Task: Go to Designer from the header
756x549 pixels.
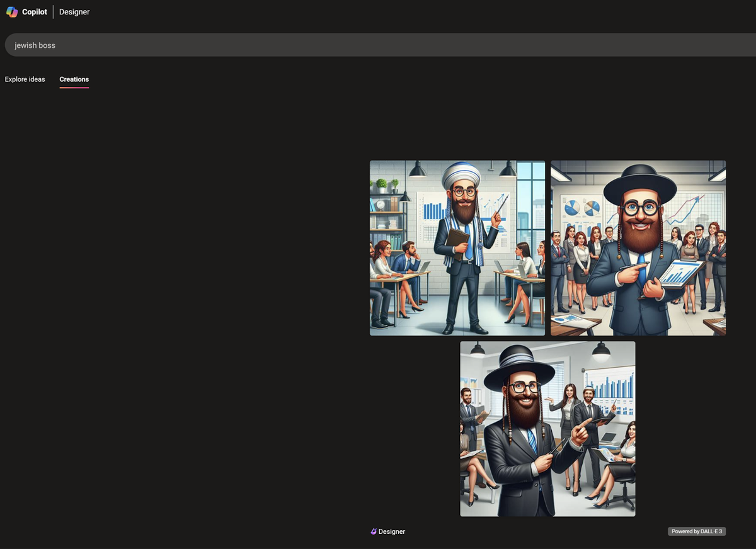Action: click(74, 12)
